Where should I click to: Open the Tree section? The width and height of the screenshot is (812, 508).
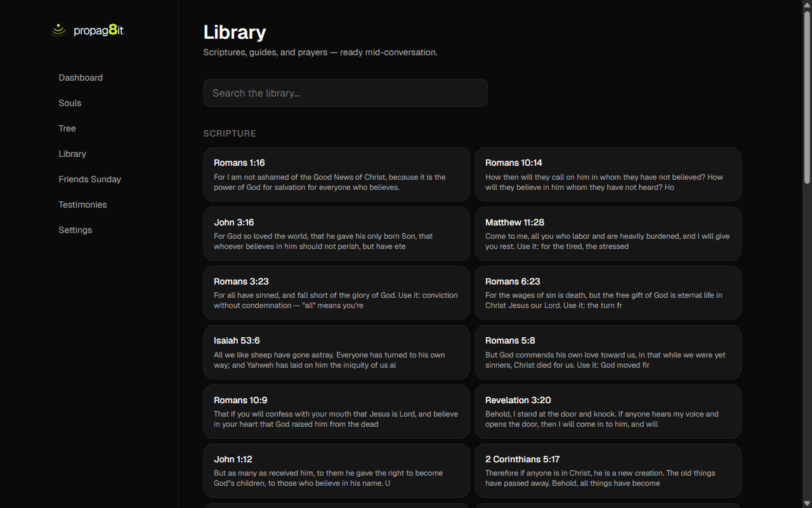67,128
